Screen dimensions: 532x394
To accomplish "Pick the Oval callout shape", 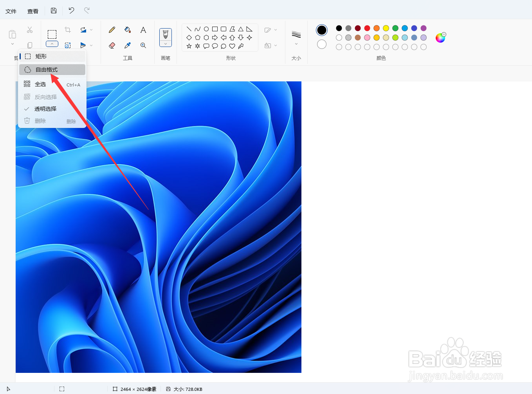I will click(215, 46).
